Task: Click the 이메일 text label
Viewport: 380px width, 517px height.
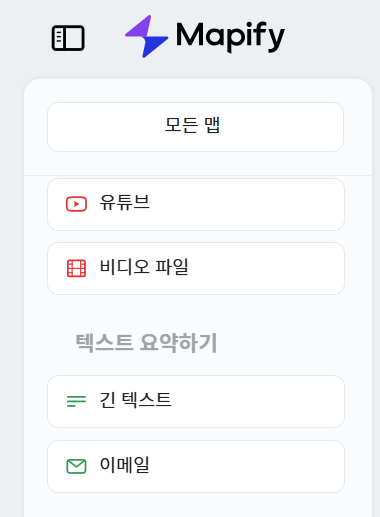Action: click(x=124, y=464)
